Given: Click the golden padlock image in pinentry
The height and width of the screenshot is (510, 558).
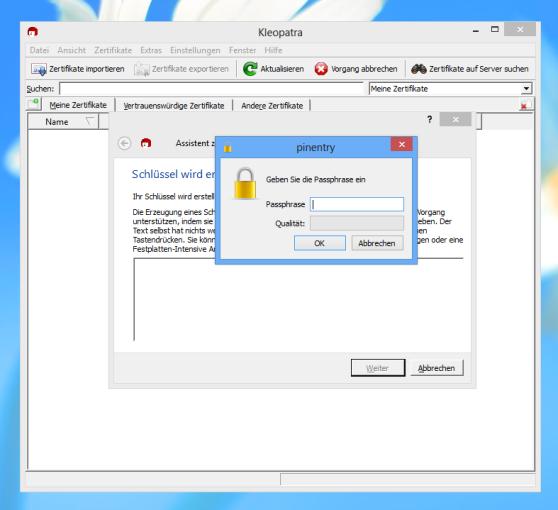Looking at the screenshot, I should click(x=245, y=184).
